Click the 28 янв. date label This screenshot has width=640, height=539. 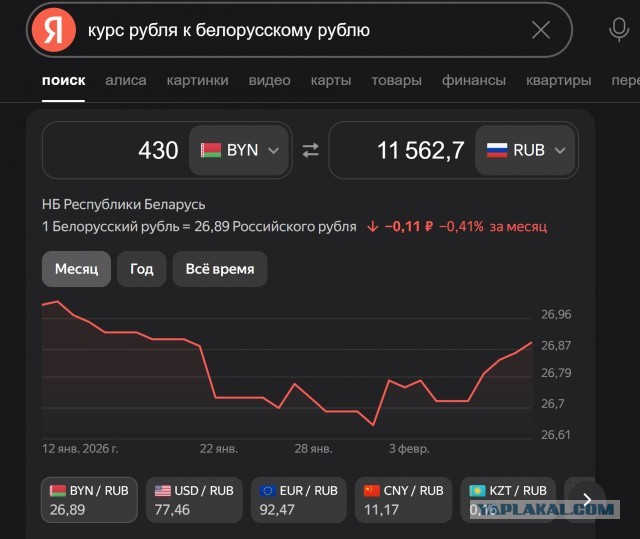[313, 449]
